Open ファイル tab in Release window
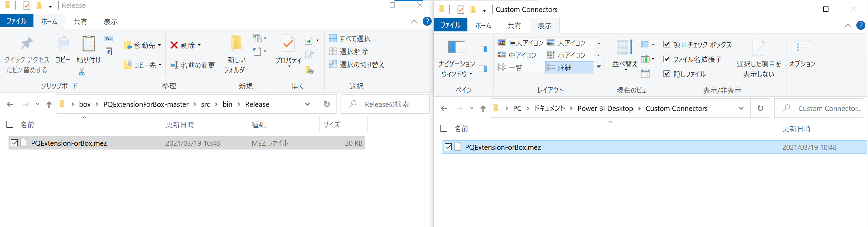868x227 pixels. pyautogui.click(x=16, y=21)
